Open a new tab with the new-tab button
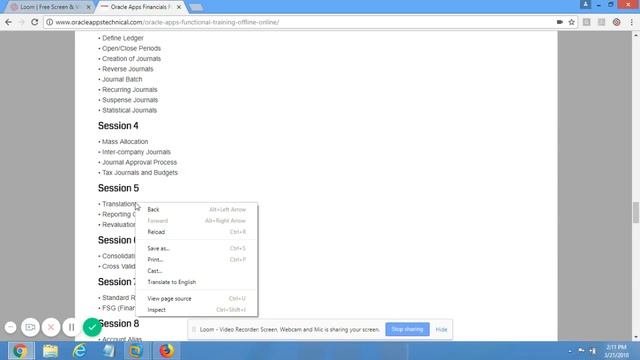This screenshot has width=640, height=360. (x=196, y=7)
